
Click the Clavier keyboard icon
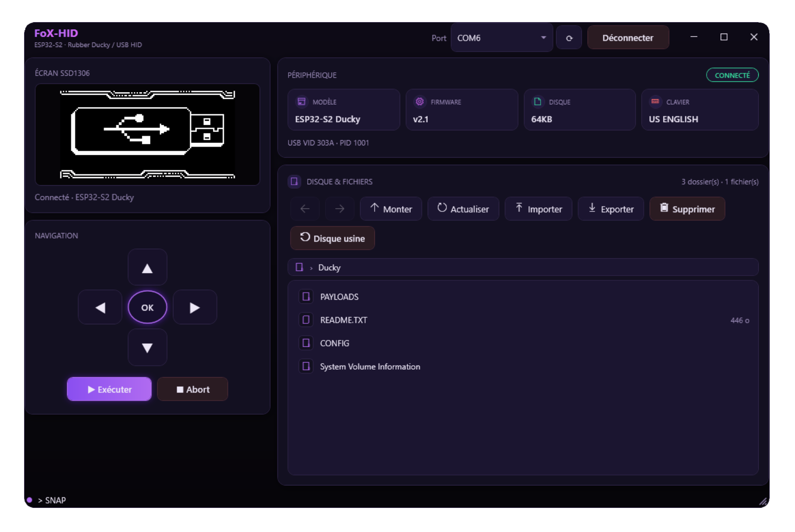(x=655, y=102)
